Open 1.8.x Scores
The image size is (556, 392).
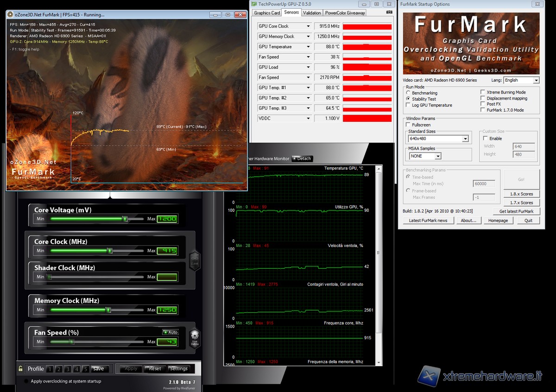point(522,194)
